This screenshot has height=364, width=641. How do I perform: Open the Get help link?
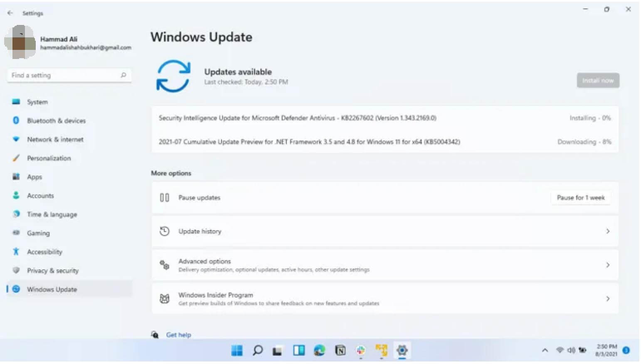[179, 335]
